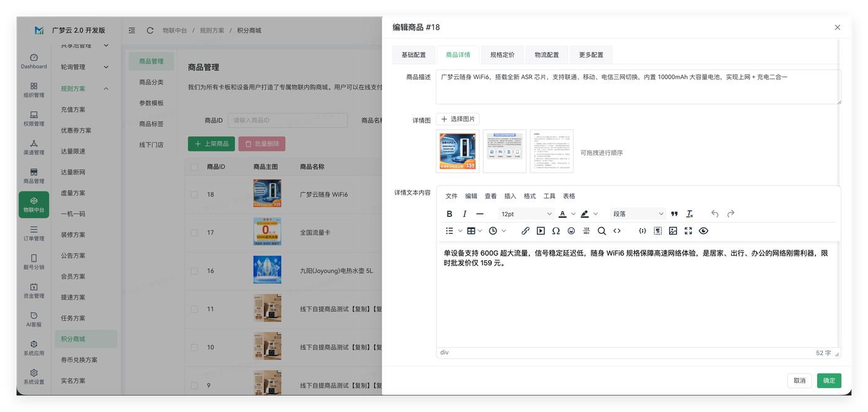
Task: Open the 文件 editor menu
Action: [x=451, y=196]
